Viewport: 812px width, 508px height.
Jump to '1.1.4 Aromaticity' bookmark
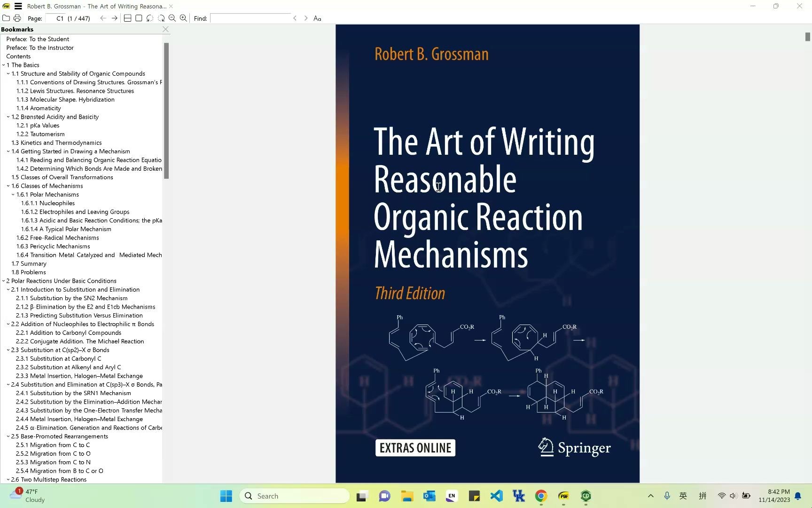pos(39,108)
